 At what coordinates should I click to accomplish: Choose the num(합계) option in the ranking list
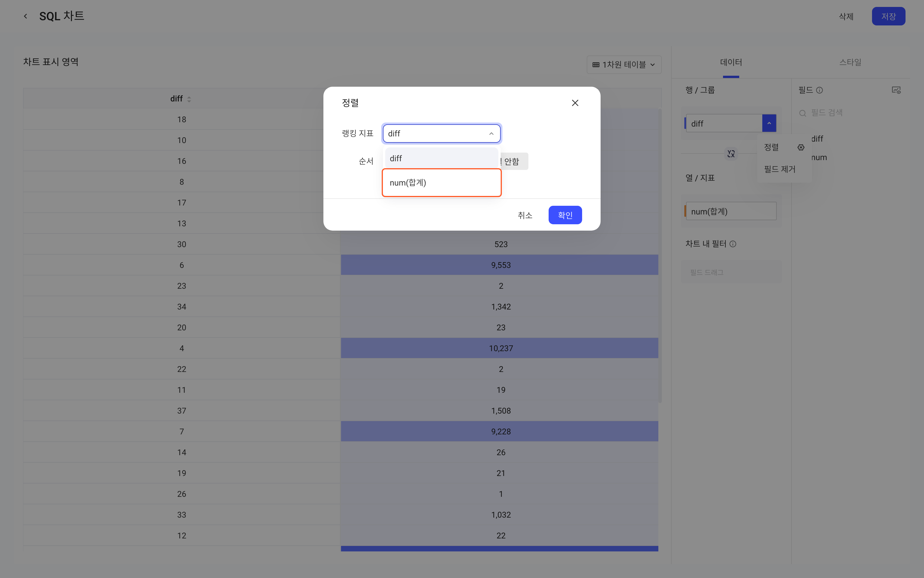coord(442,183)
